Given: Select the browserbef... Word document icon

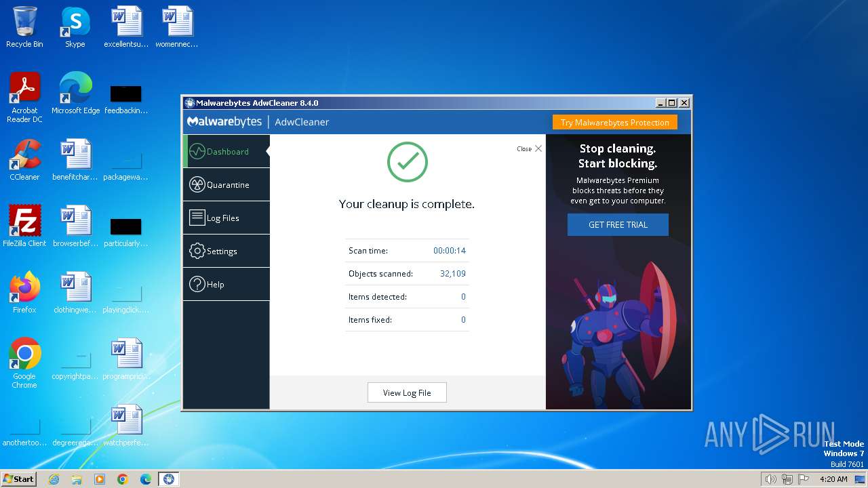Looking at the screenshot, I should pyautogui.click(x=75, y=226).
